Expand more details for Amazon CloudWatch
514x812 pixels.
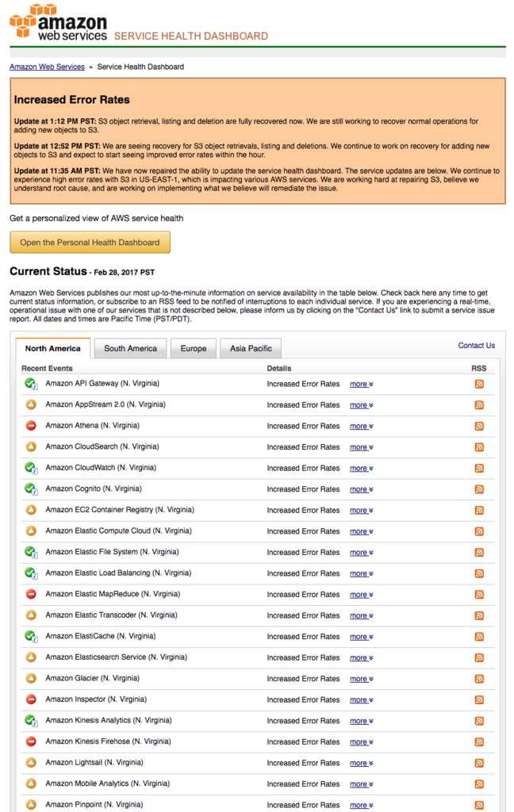click(x=361, y=469)
